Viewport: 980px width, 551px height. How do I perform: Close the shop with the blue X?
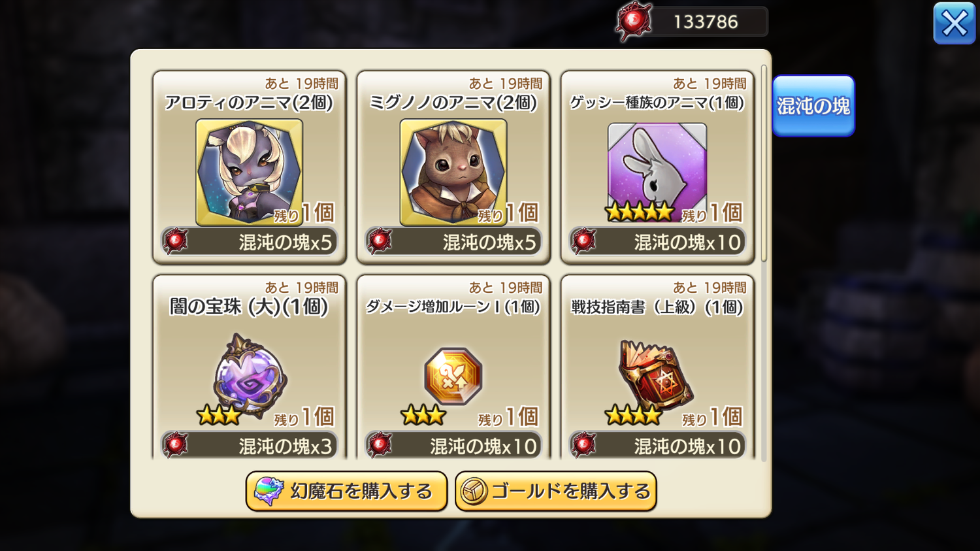click(955, 24)
